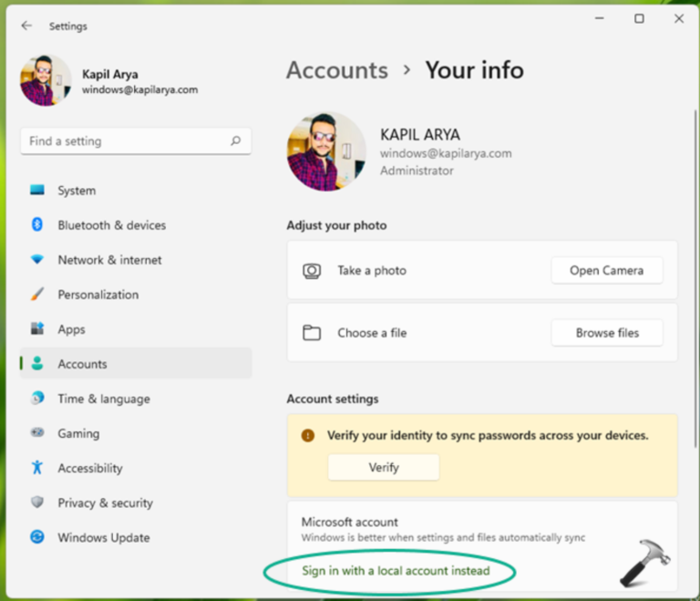Go to Bluetooth & devices
This screenshot has width=700, height=601.
click(136, 224)
